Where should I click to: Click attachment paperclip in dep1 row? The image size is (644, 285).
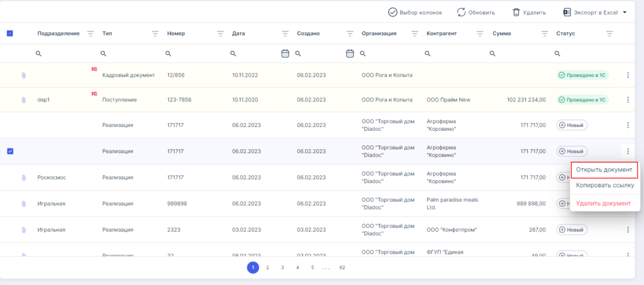[x=23, y=100]
